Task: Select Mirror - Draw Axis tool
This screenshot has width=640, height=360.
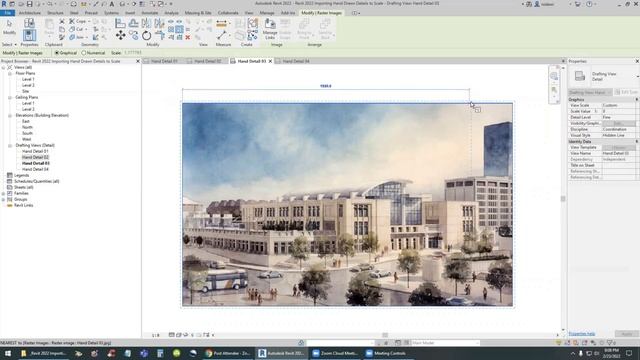Action: tap(159, 23)
